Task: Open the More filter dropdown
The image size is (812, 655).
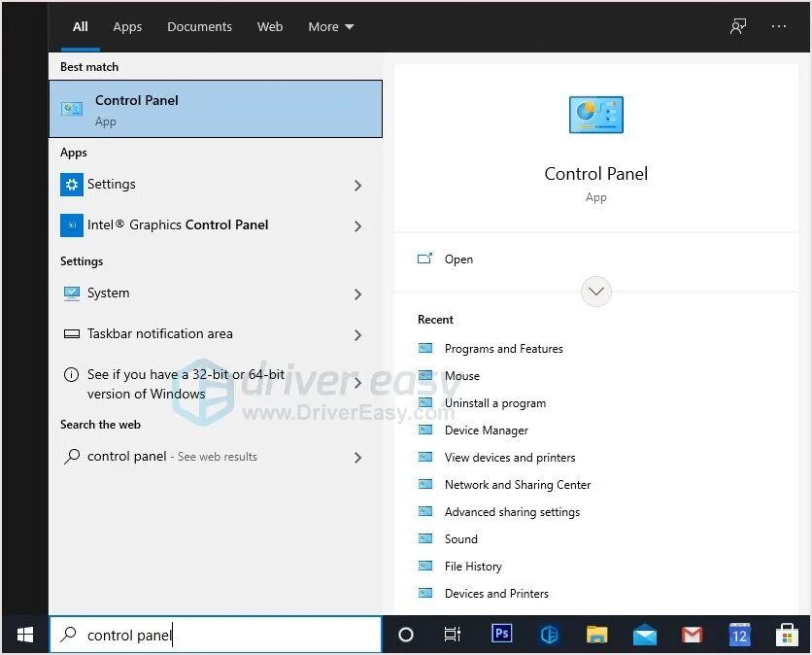Action: [331, 26]
